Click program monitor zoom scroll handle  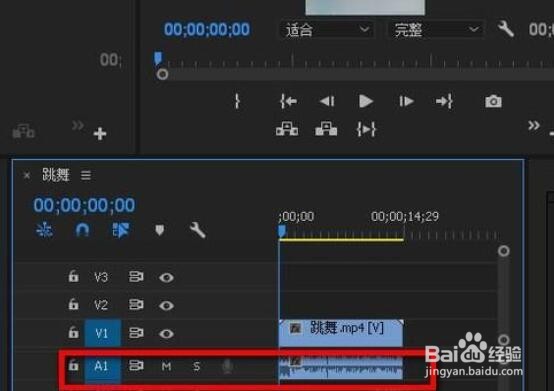click(x=162, y=75)
